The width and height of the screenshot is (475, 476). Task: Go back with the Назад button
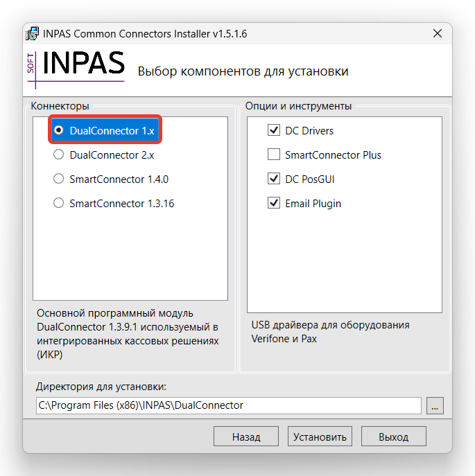tap(246, 437)
